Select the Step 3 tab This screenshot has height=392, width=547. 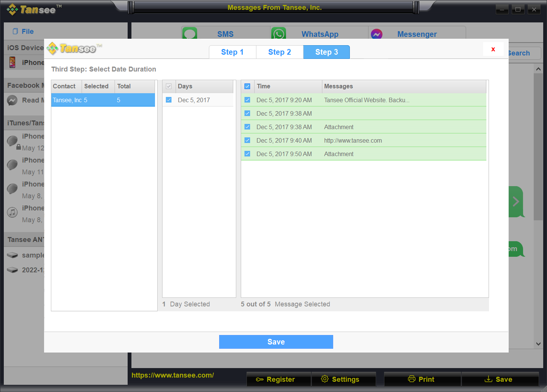(x=327, y=52)
